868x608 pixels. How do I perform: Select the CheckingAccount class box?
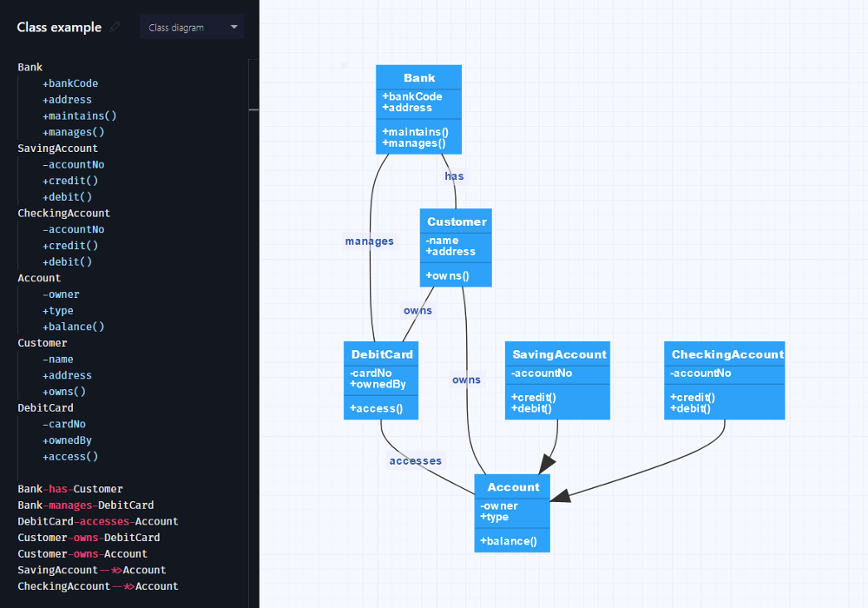pyautogui.click(x=724, y=380)
